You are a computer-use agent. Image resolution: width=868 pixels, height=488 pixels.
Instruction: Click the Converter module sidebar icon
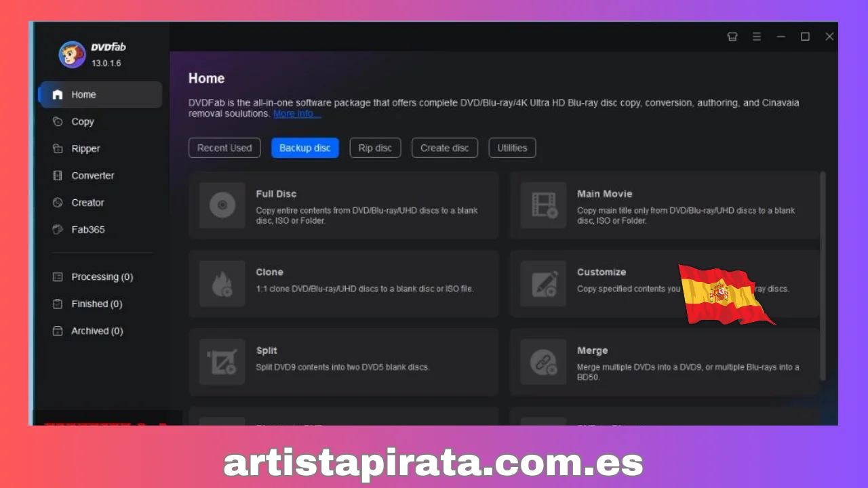[x=58, y=176]
